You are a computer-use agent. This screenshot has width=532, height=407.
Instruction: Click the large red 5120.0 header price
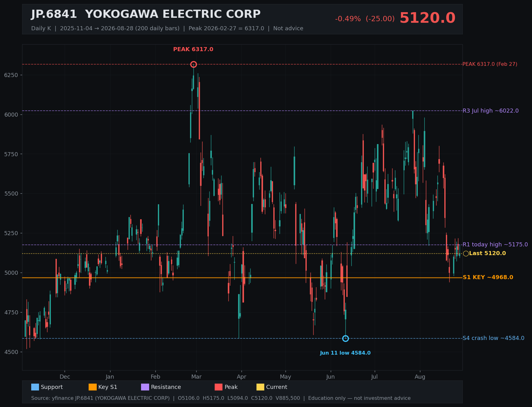click(x=427, y=18)
